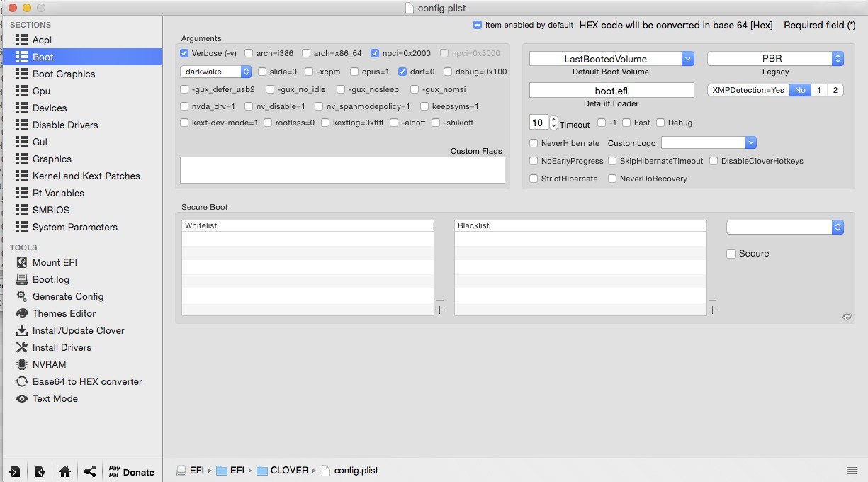Click the import config icon

14,471
